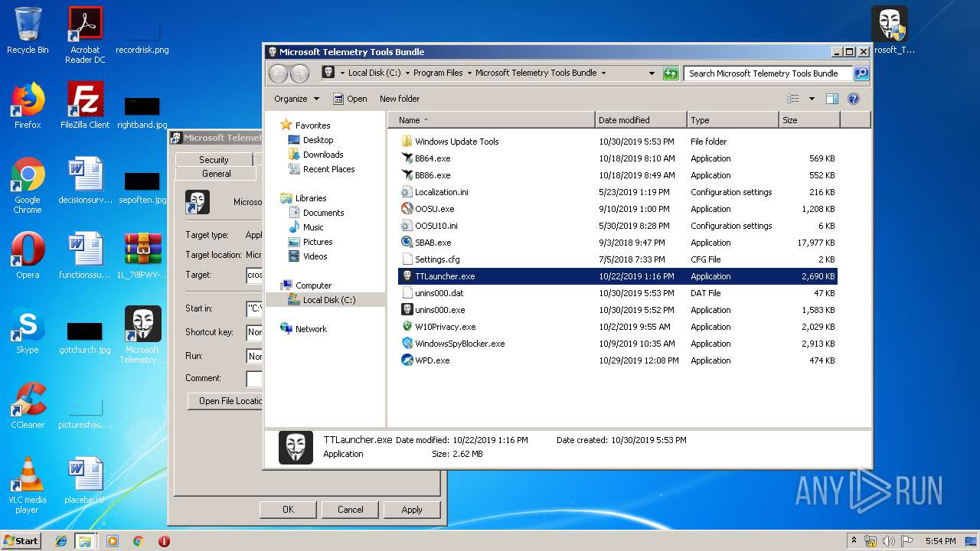Image resolution: width=980 pixels, height=551 pixels.
Task: Click the taskbar clock showing 5:54 PM
Action: 940,541
